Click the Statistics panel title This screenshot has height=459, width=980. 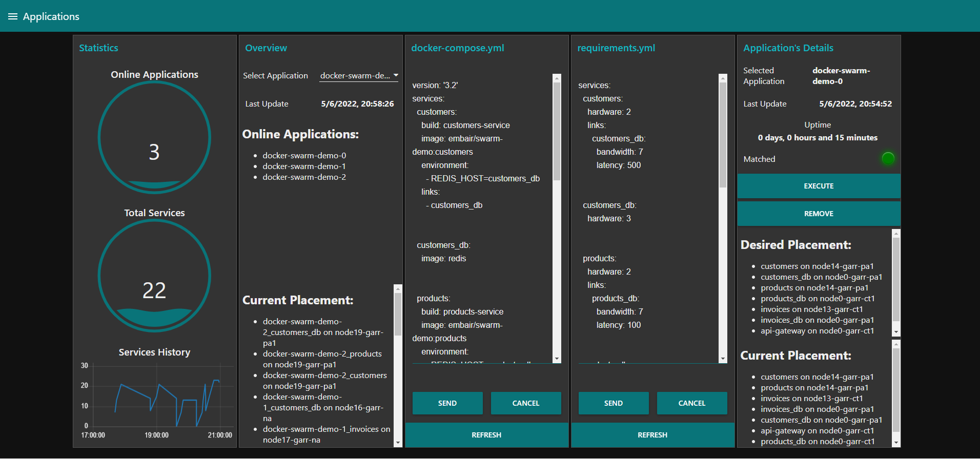(98, 48)
